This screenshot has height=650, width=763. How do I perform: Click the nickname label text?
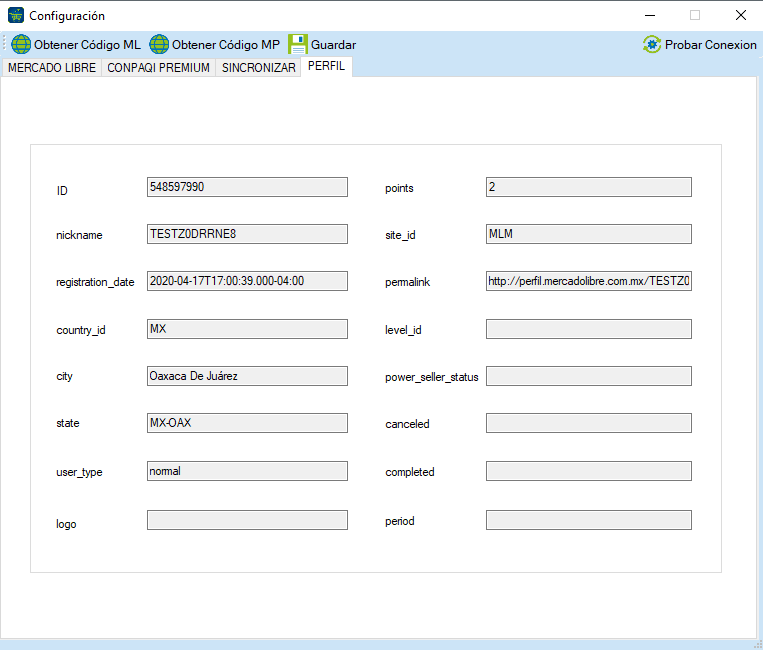coord(79,235)
